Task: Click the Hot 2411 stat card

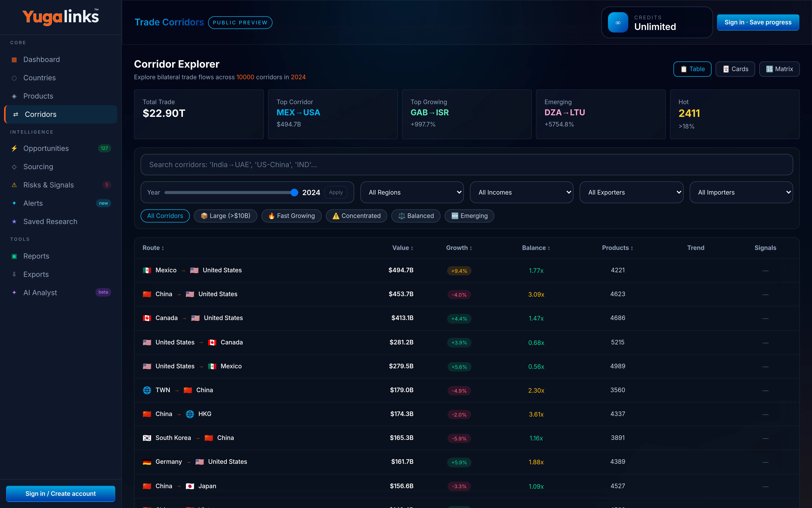Action: click(735, 114)
